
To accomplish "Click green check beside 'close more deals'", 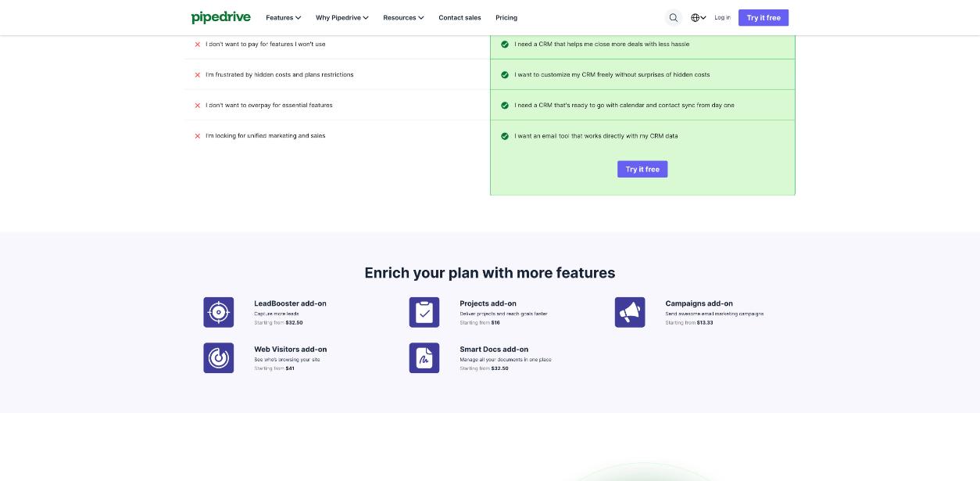I will point(505,45).
